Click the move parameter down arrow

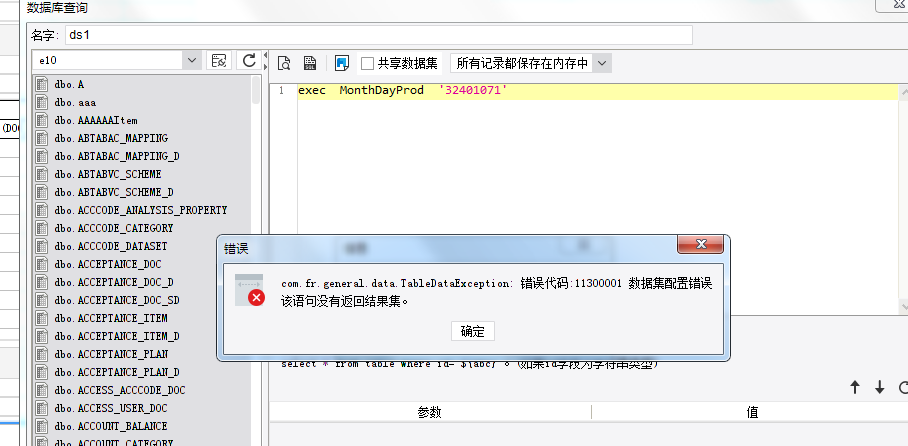tap(880, 387)
